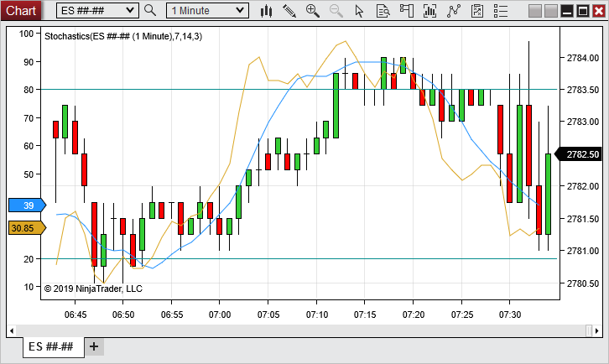609x364 pixels.
Task: Select the cursor pointer tool
Action: (x=360, y=10)
